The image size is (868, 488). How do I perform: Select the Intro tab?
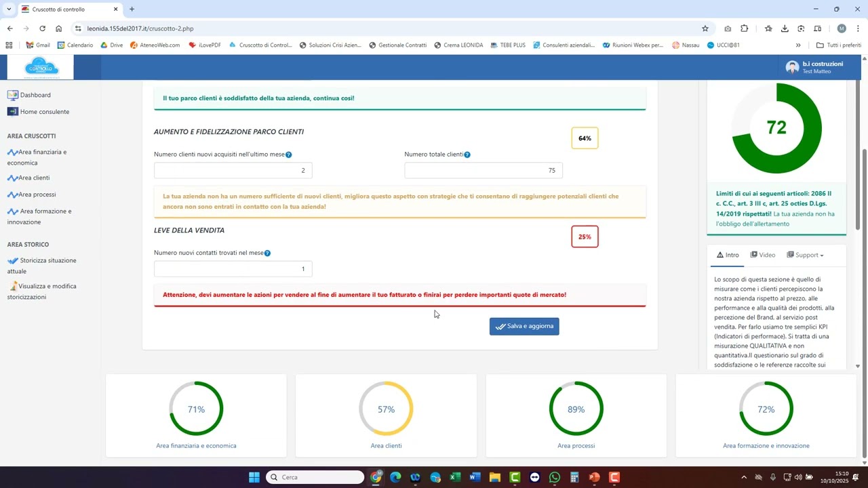click(727, 256)
